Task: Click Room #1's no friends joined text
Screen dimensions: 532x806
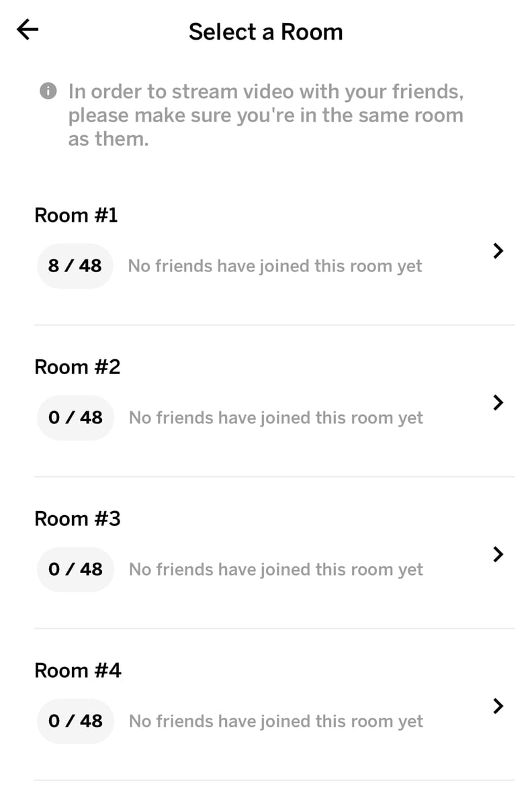Action: (275, 266)
